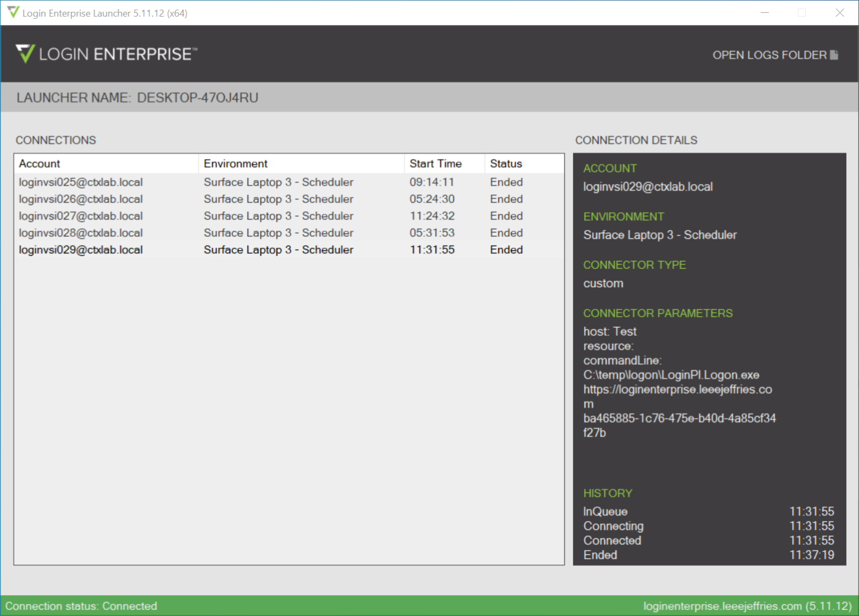Select the loginvsi027@ctxlab.local account
859x616 pixels.
click(81, 216)
